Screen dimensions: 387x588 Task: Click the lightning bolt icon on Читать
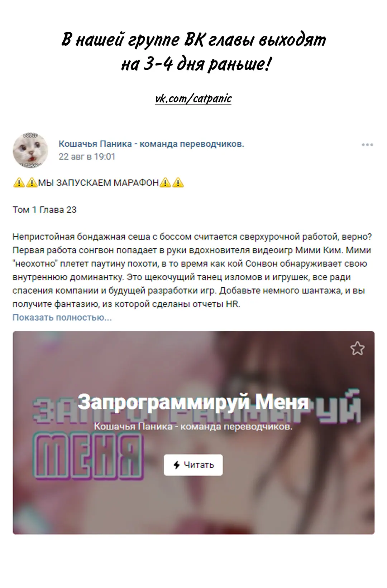click(x=176, y=465)
